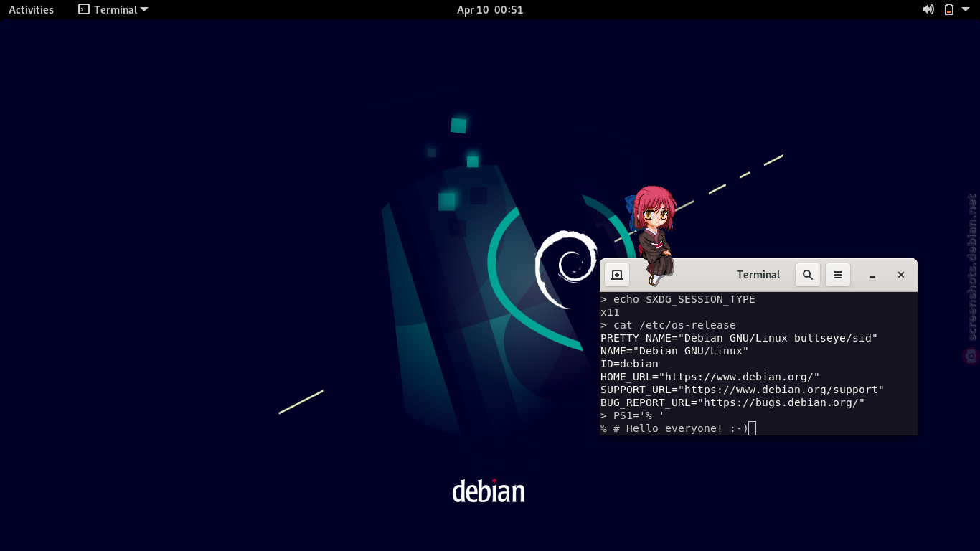Open the Terminal app menu in top bar
The height and width of the screenshot is (551, 980).
(x=113, y=10)
